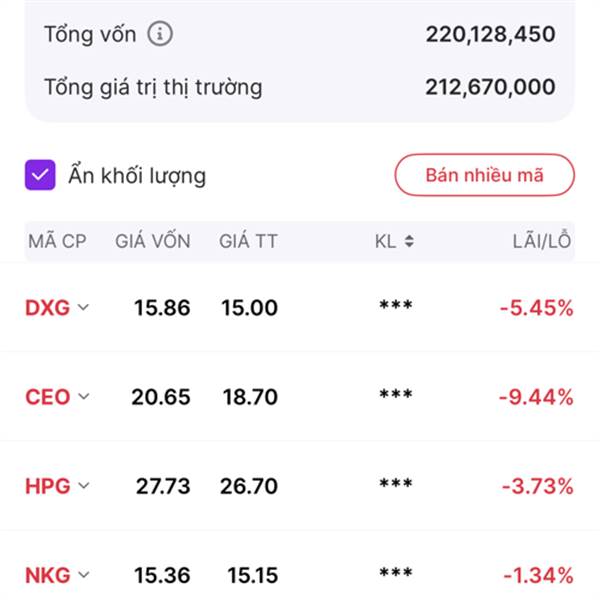The image size is (600, 600).
Task: Tap the NKG stock ticker
Action: pyautogui.click(x=47, y=575)
